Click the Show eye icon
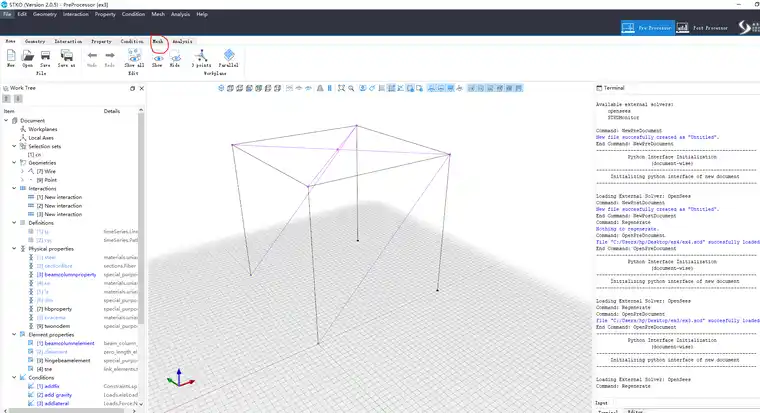This screenshot has height=413, width=760. pyautogui.click(x=158, y=58)
